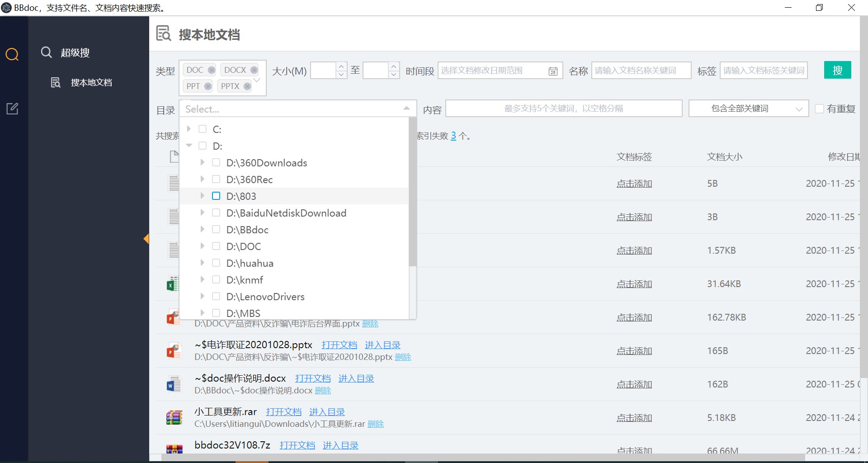Click the 搜本地文档 document-search icon in sidebar
This screenshot has width=868, height=463.
(55, 82)
